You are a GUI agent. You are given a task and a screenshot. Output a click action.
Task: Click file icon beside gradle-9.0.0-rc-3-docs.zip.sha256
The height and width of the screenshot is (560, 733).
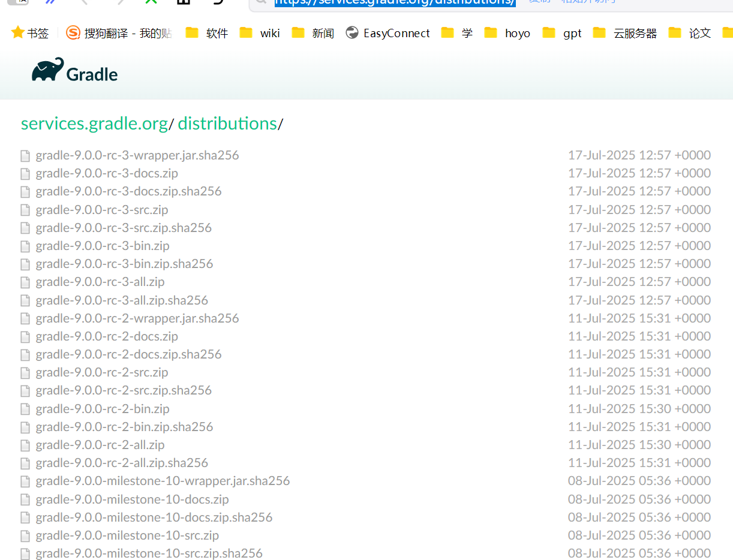point(25,192)
